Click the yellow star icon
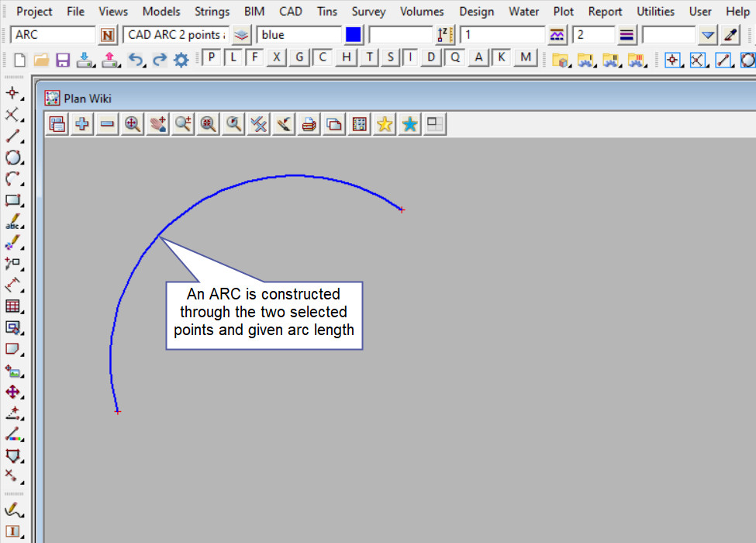The height and width of the screenshot is (543, 756). [384, 123]
